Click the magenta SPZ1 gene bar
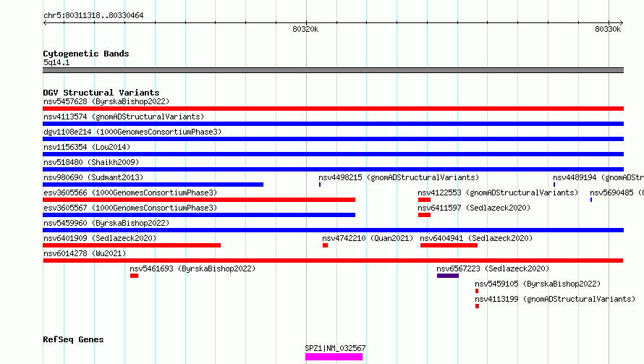Screen dimensions: 644x364 [x=334, y=357]
